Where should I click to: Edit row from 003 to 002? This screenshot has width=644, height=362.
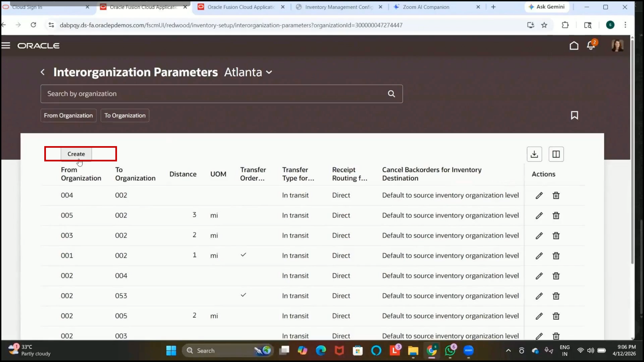(x=539, y=236)
